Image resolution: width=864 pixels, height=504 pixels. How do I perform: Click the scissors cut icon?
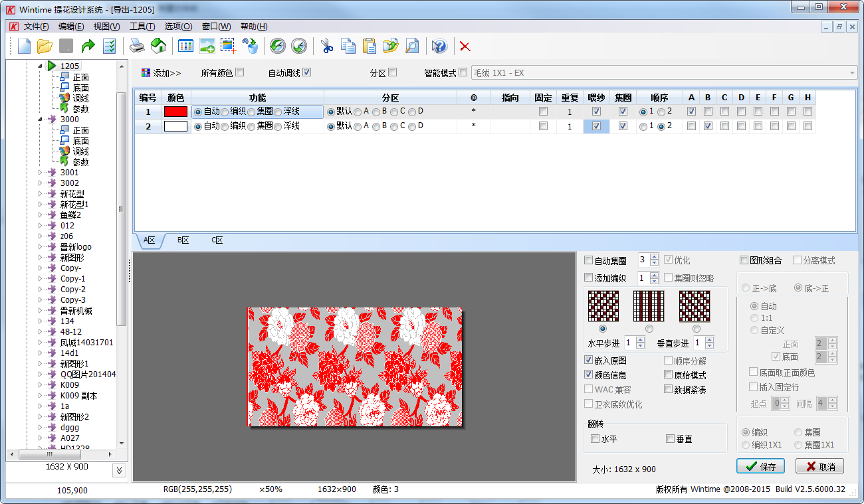(x=326, y=46)
